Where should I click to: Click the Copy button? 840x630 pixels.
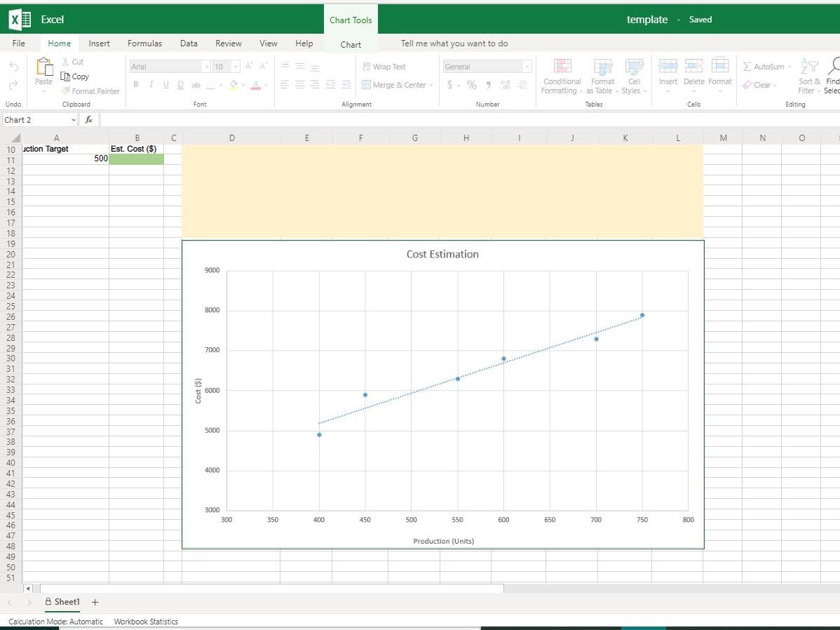[x=76, y=76]
